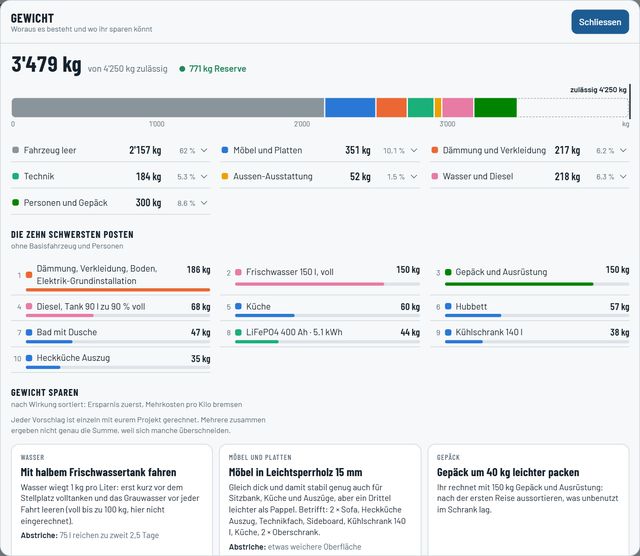Click the dark green Personen bar segment
Screen dimensions: 640x556
tap(496, 107)
